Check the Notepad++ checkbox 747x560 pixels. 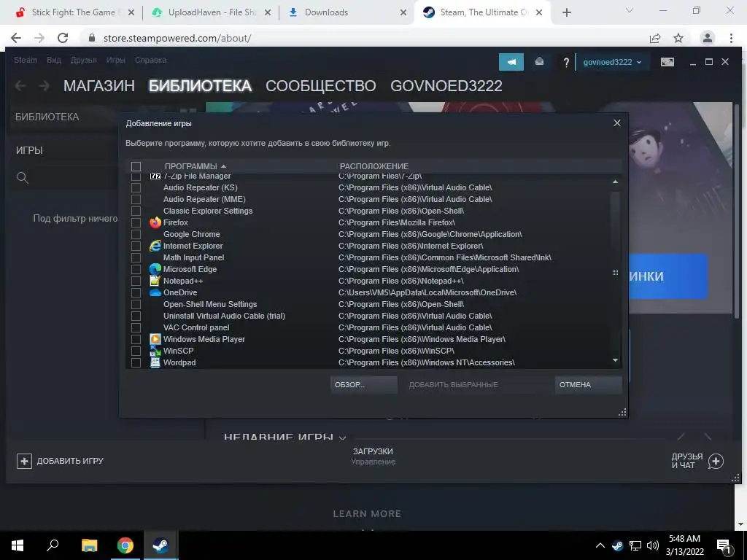(x=136, y=281)
